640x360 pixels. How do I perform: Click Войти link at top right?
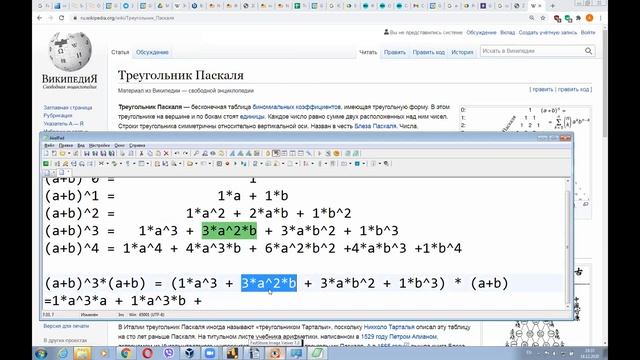(588, 32)
